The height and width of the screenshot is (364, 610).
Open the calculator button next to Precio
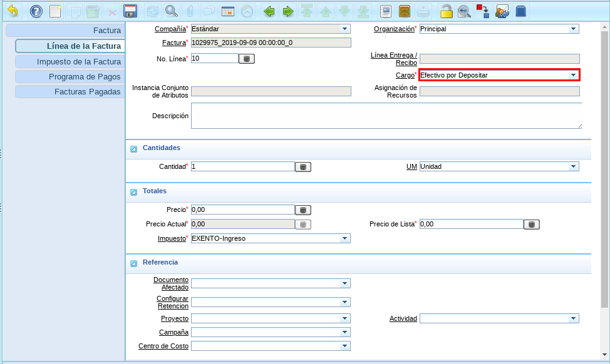(303, 210)
